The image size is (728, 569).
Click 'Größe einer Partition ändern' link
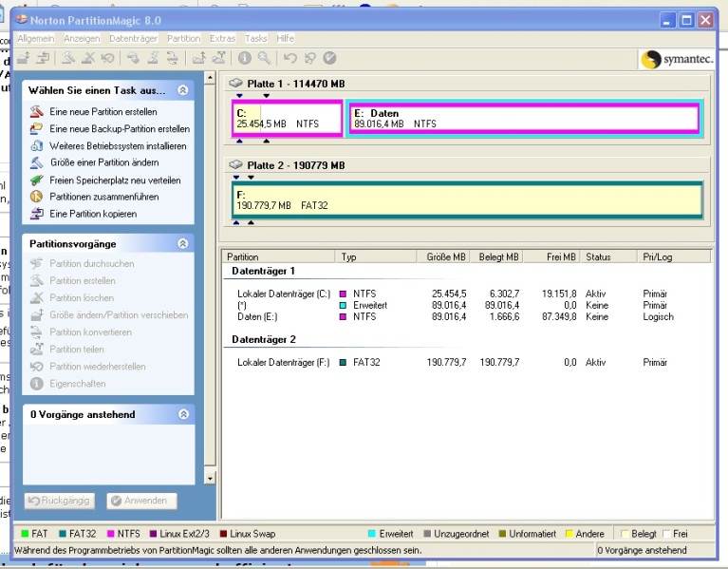point(104,162)
